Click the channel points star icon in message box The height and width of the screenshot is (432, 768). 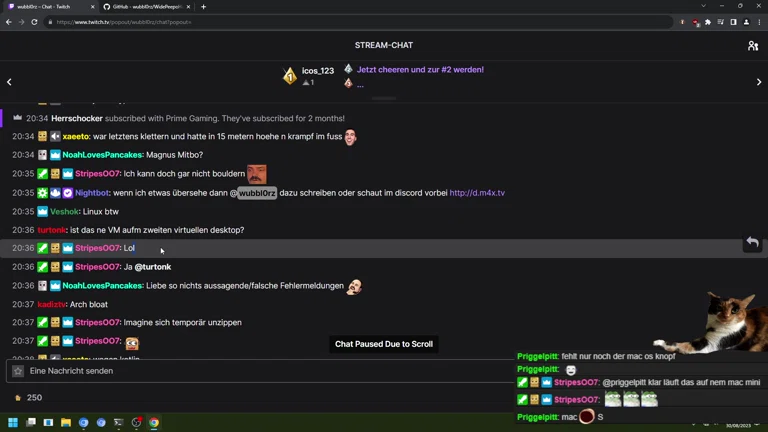tap(17, 371)
